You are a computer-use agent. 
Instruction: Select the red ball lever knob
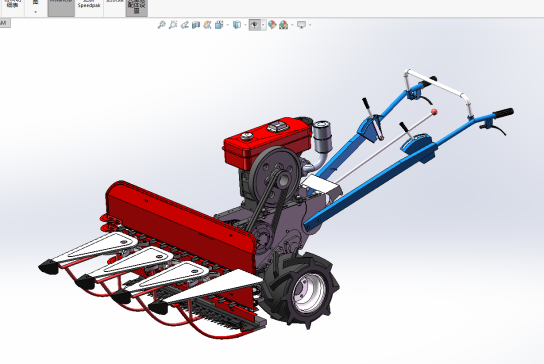tap(434, 112)
